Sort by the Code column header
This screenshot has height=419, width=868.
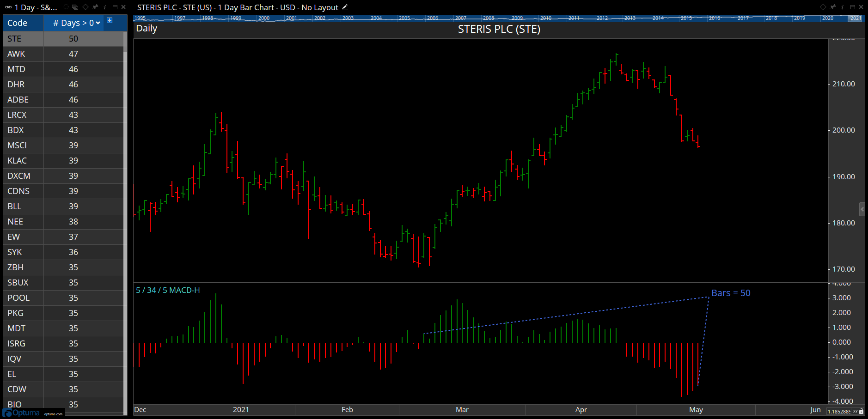[x=24, y=23]
